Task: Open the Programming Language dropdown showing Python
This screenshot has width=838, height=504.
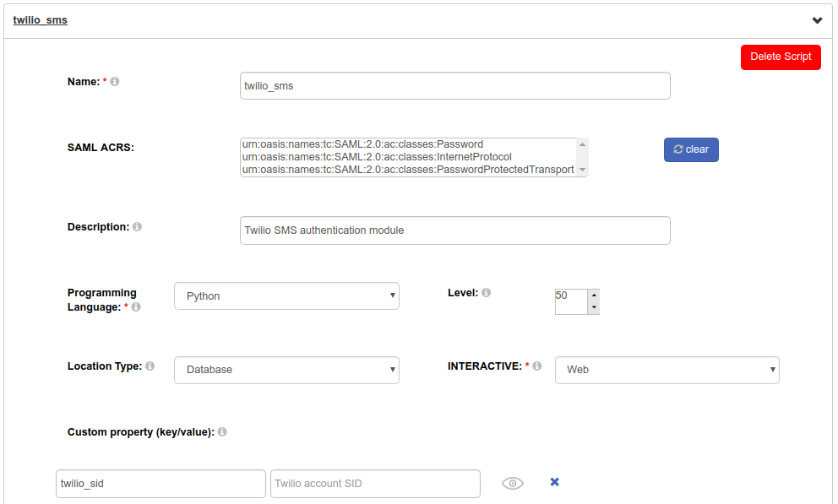Action: pyautogui.click(x=286, y=295)
